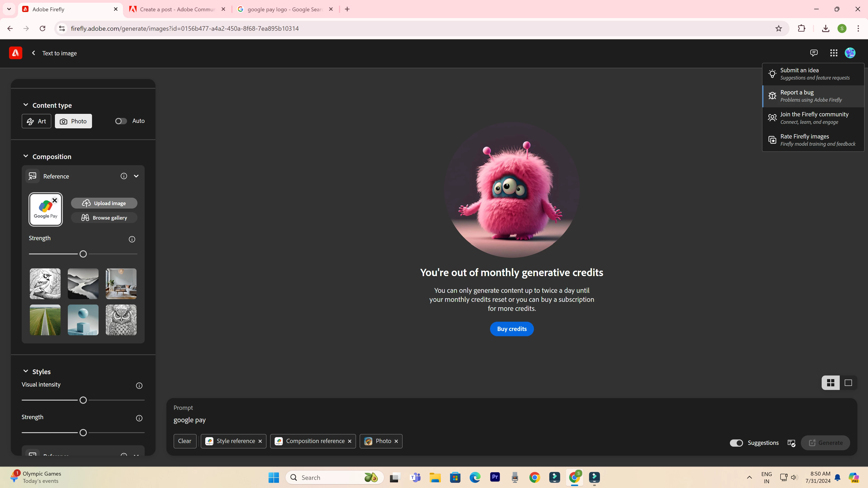
Task: Collapse the Composition section
Action: click(x=26, y=156)
